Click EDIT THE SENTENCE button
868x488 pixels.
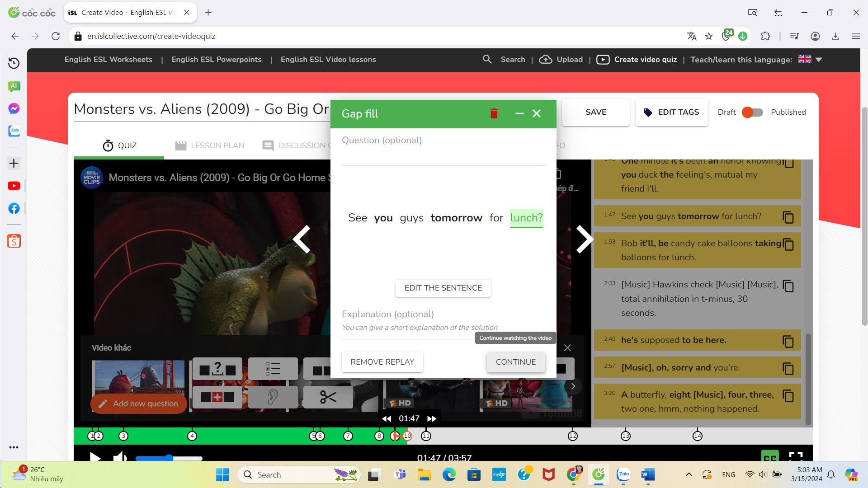tap(443, 288)
